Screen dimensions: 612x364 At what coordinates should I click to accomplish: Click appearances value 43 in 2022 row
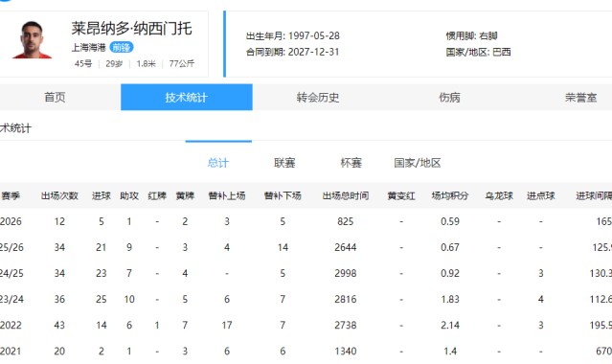[59, 325]
